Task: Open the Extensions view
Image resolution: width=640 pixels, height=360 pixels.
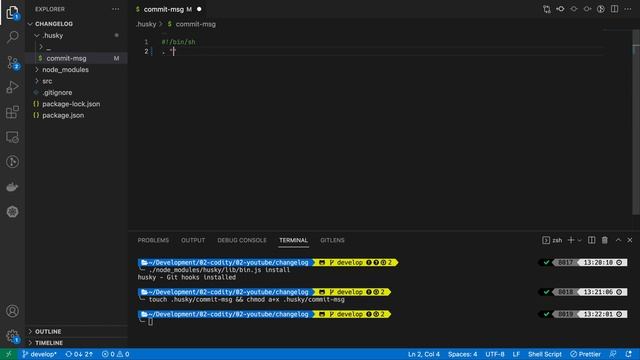Action: (x=12, y=112)
